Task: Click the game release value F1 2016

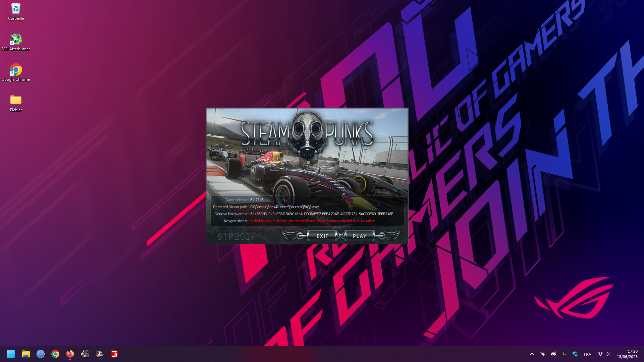Action: coord(257,200)
